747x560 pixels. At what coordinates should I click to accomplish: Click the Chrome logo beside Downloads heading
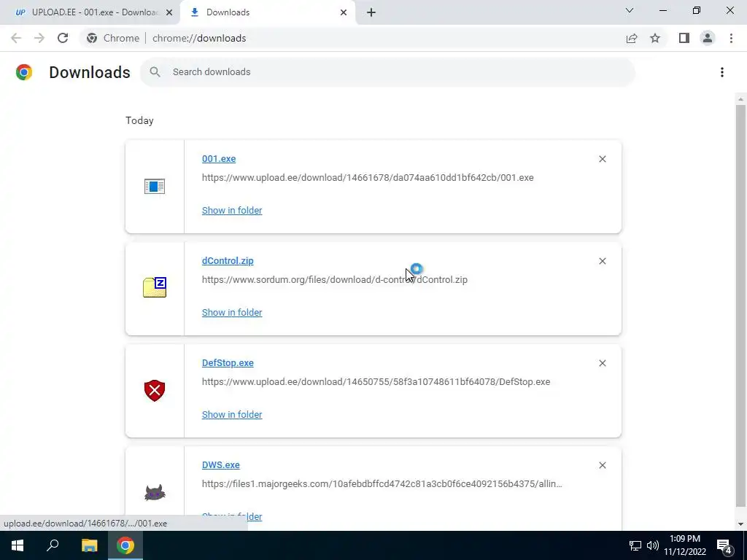tap(24, 72)
